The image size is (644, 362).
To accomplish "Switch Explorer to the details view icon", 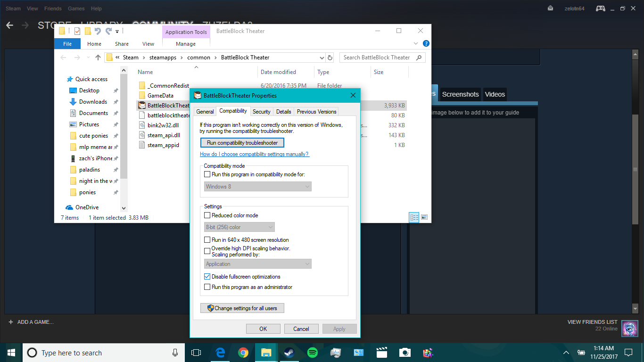I will [x=414, y=217].
